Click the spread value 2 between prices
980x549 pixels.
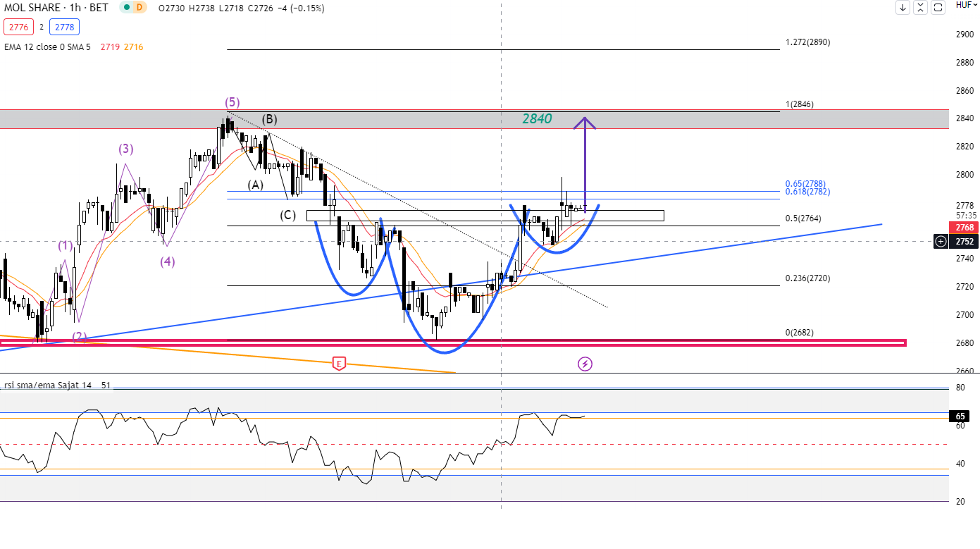41,27
